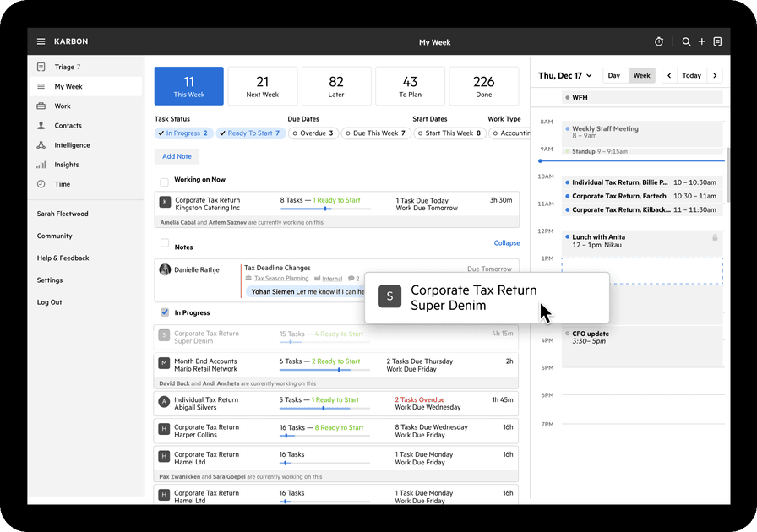Image resolution: width=757 pixels, height=532 pixels.
Task: Select the Work briefcase icon in sidebar
Action: click(x=41, y=106)
